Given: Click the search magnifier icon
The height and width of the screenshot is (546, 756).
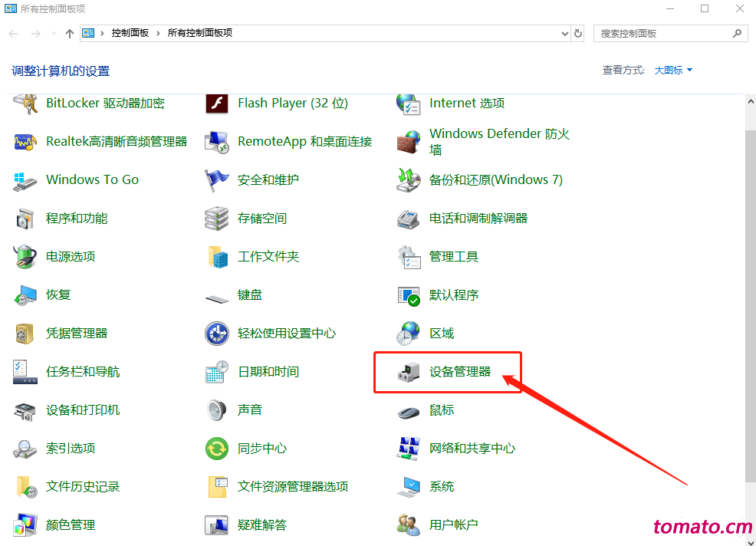Looking at the screenshot, I should [737, 33].
